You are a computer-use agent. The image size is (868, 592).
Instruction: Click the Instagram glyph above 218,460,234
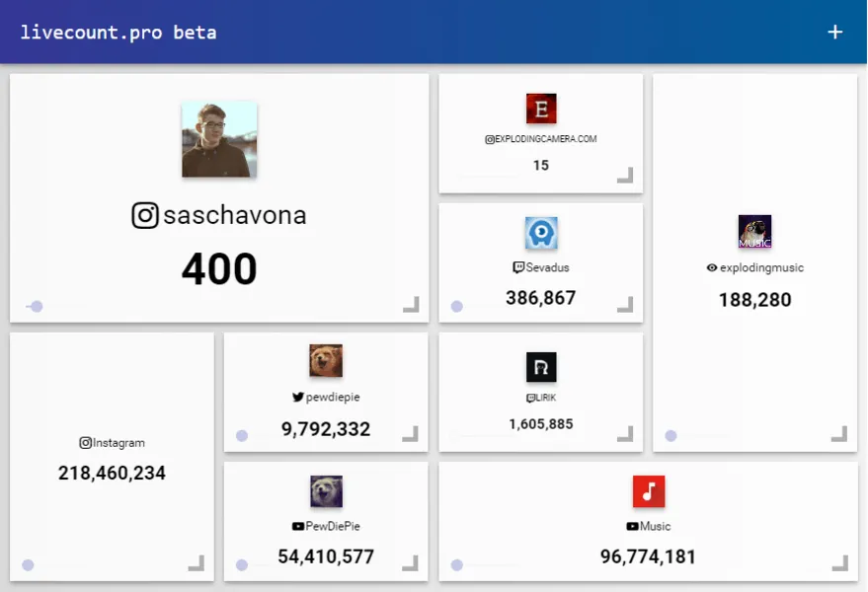(x=85, y=442)
